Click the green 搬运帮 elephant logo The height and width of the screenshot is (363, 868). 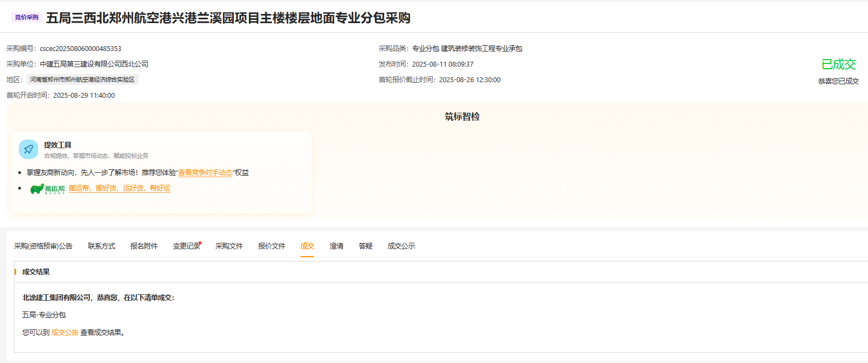click(x=47, y=188)
